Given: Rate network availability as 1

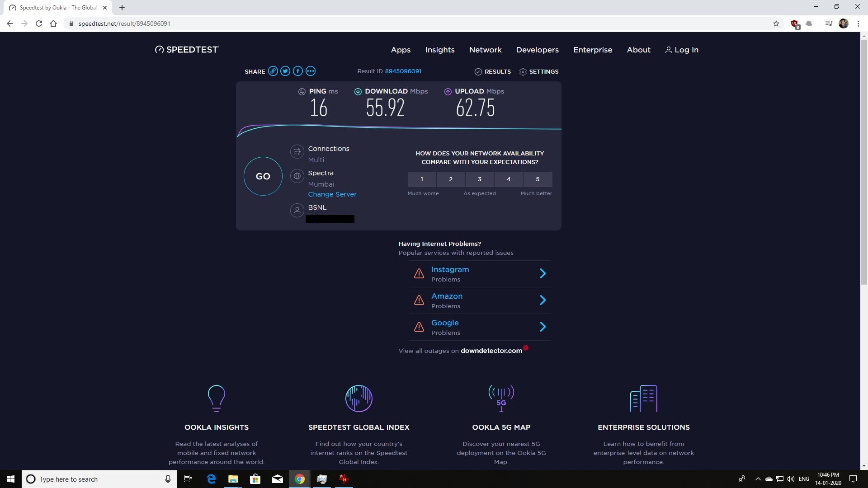Looking at the screenshot, I should (x=422, y=179).
